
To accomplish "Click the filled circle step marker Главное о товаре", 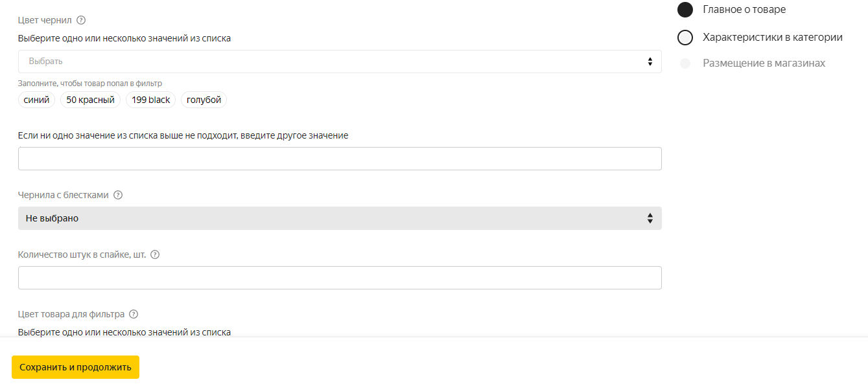I will point(685,10).
